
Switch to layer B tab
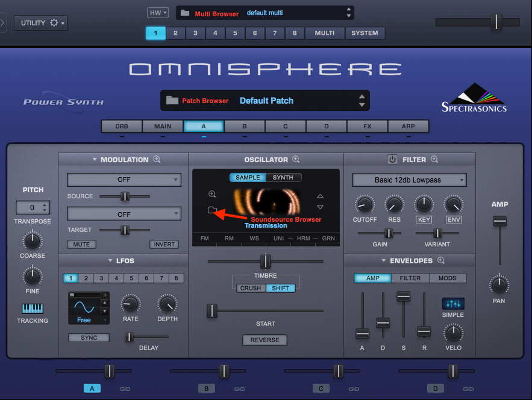coord(244,127)
